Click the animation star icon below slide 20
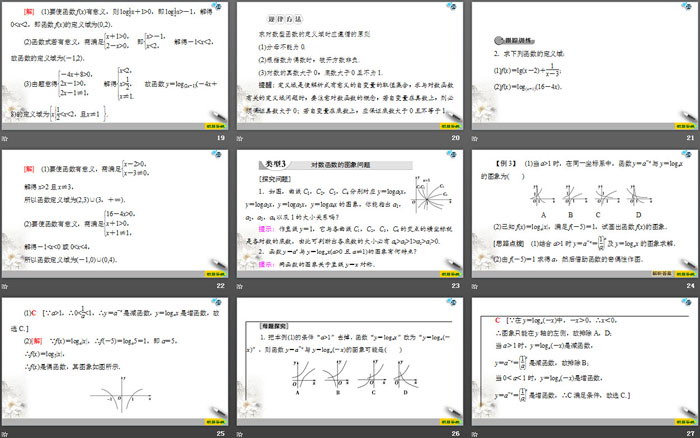700x438 pixels. pyautogui.click(x=238, y=140)
